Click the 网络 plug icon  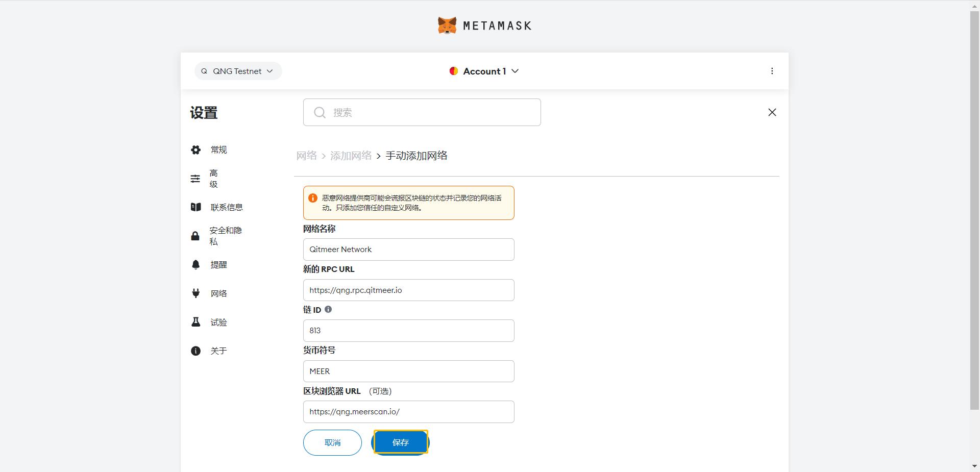coord(195,293)
